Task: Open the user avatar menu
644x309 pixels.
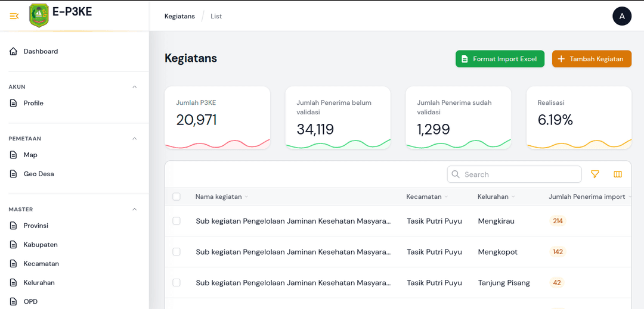Action: pos(622,16)
